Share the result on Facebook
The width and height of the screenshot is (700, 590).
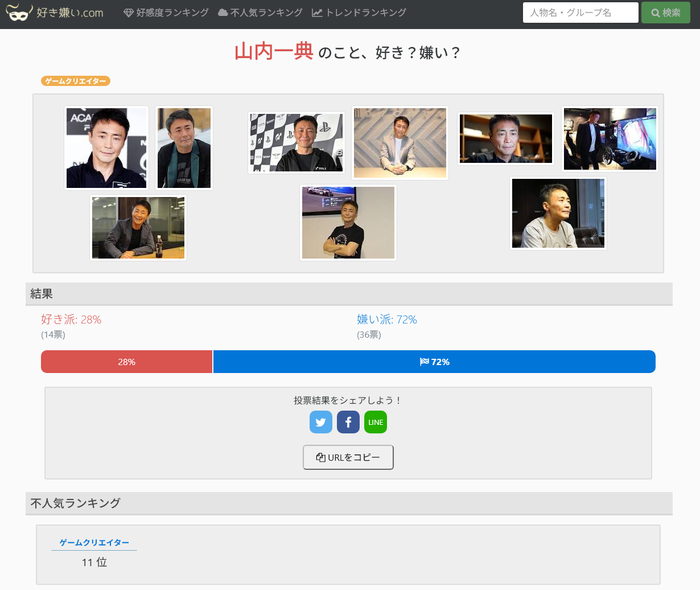pyautogui.click(x=348, y=422)
